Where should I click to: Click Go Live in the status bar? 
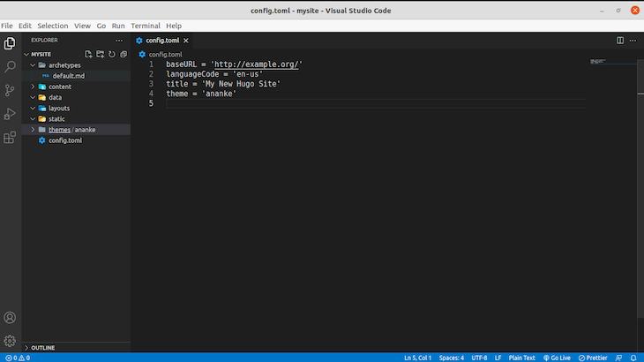tap(557, 358)
